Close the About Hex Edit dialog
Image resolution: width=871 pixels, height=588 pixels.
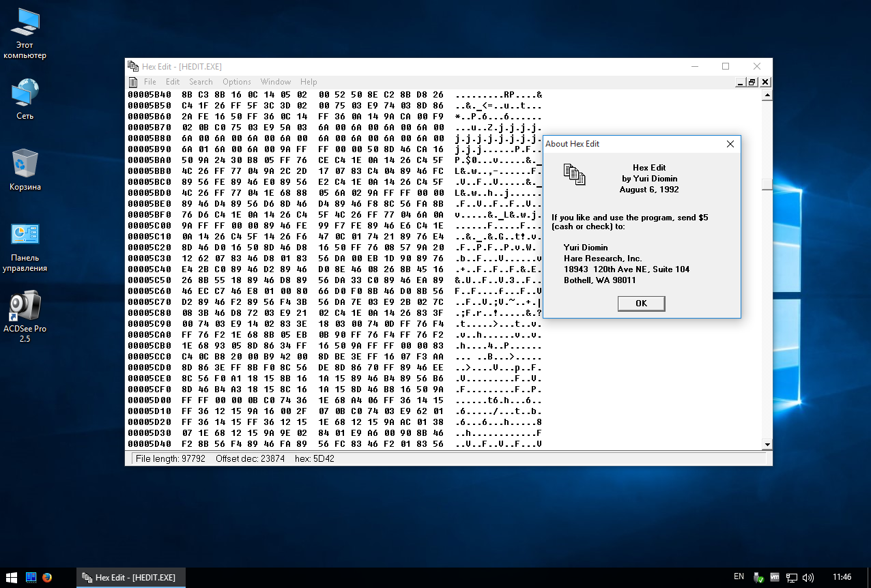(x=730, y=144)
